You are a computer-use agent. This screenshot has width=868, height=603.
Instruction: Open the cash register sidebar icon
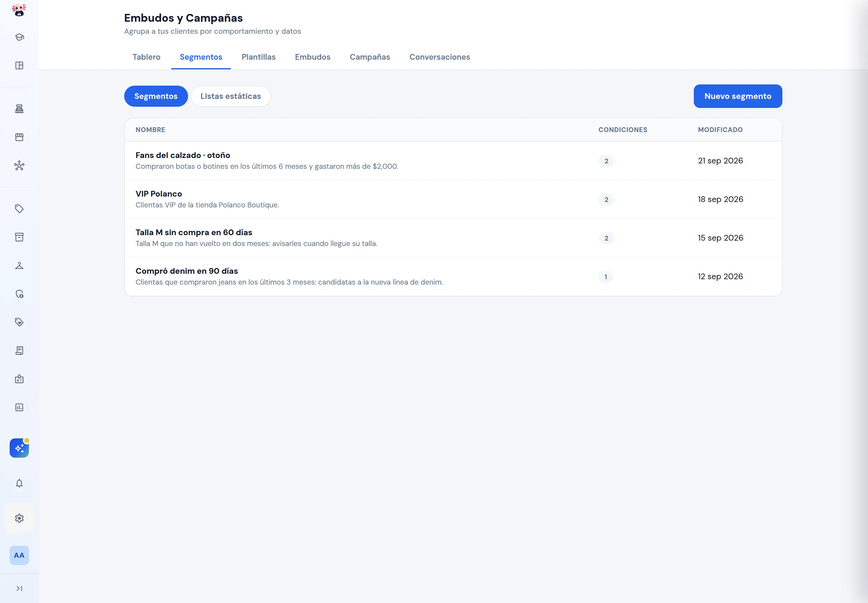(x=19, y=109)
